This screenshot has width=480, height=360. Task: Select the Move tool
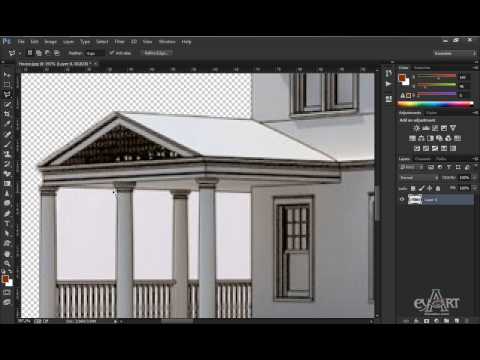pyautogui.click(x=7, y=74)
